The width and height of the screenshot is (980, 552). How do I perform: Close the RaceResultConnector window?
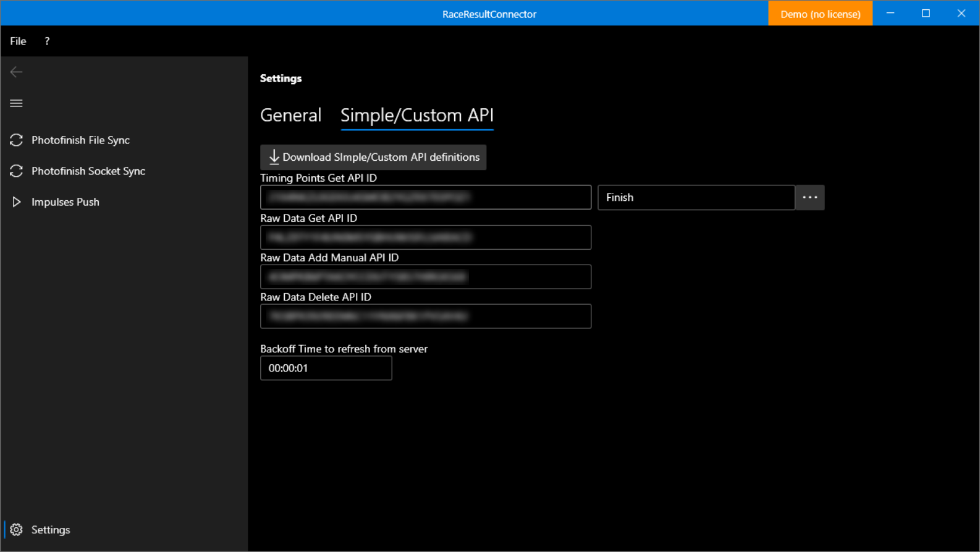tap(961, 14)
